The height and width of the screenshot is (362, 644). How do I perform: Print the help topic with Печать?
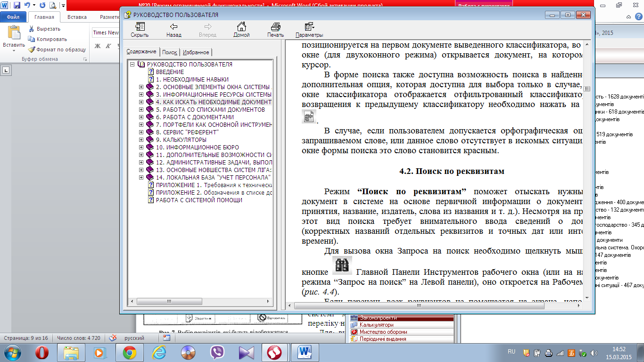(275, 30)
